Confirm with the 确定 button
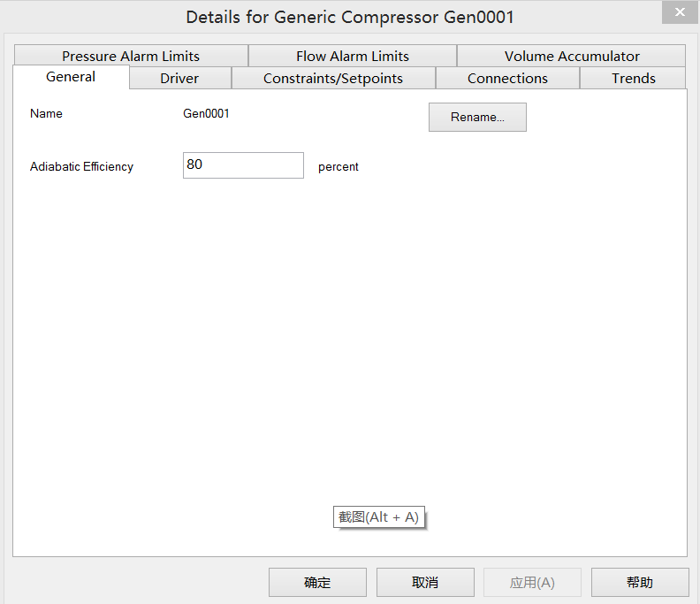Viewport: 700px width, 604px height. (x=317, y=582)
